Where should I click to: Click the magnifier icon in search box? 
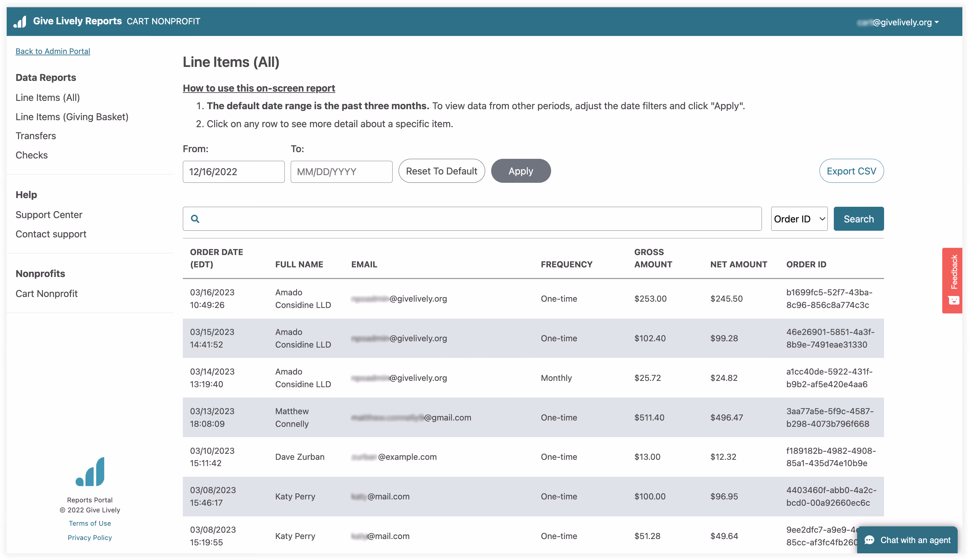pos(195,219)
